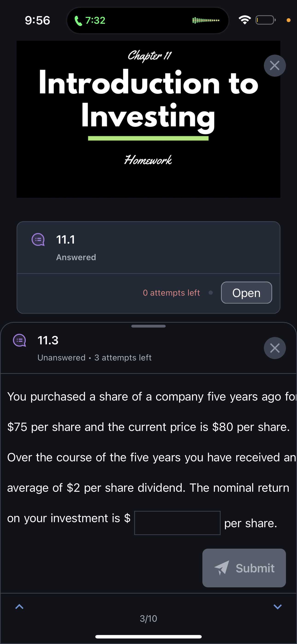Tap the status dot beside 0 attempts left
Image resolution: width=297 pixels, height=644 pixels.
pos(211,293)
